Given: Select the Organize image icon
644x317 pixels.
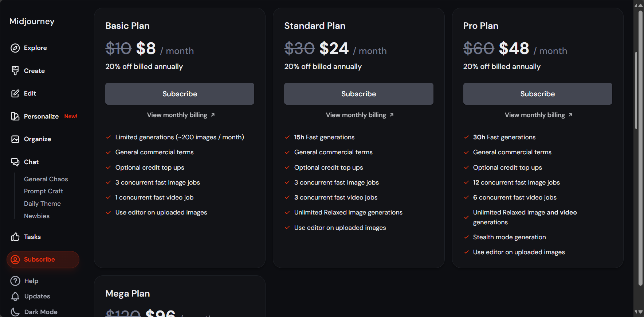Looking at the screenshot, I should pyautogui.click(x=15, y=139).
